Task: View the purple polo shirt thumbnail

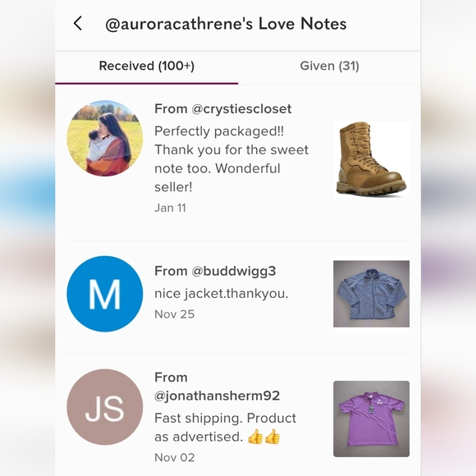Action: pos(371,419)
